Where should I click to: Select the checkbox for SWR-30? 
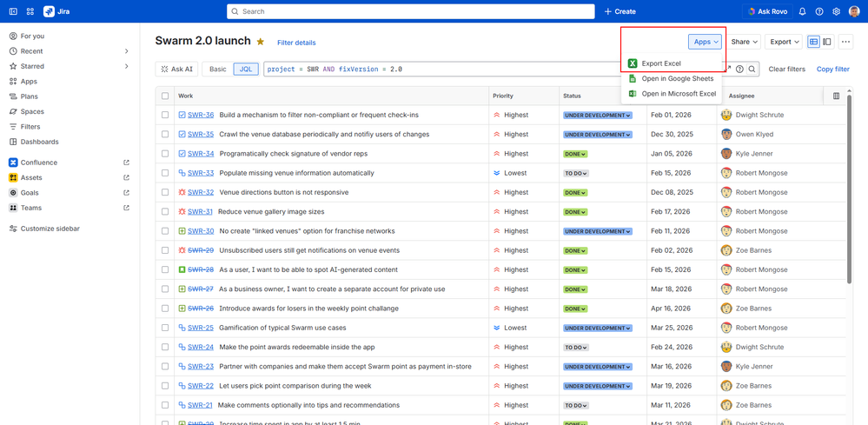coord(165,231)
